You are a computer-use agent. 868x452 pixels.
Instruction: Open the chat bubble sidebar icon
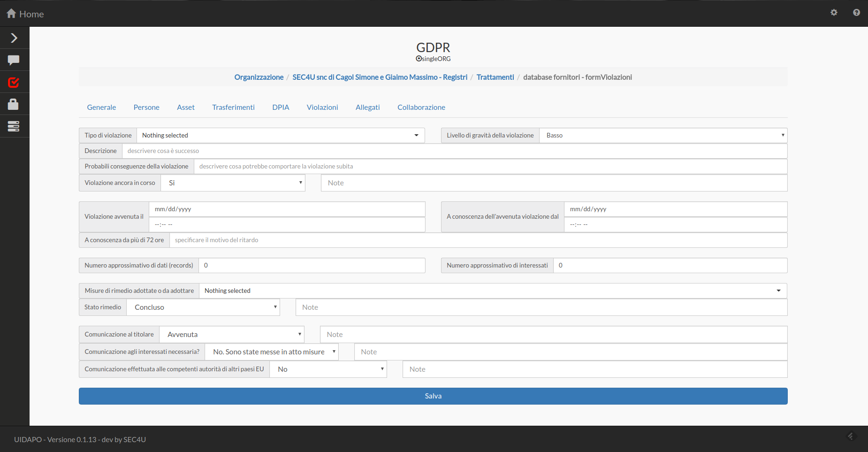click(14, 60)
